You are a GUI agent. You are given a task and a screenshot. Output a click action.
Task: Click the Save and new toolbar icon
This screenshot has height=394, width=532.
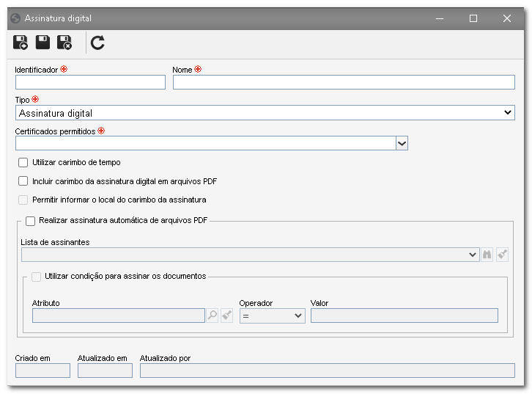[x=21, y=43]
